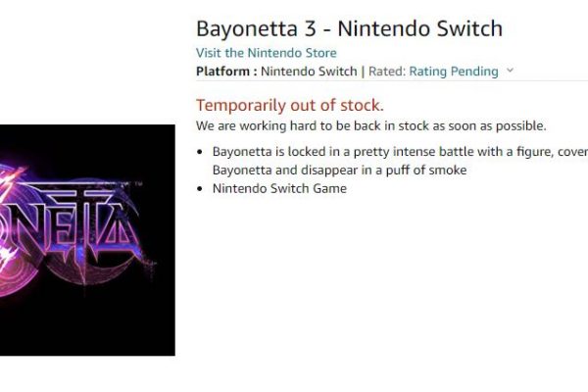Click the Rating Pending link

point(454,72)
